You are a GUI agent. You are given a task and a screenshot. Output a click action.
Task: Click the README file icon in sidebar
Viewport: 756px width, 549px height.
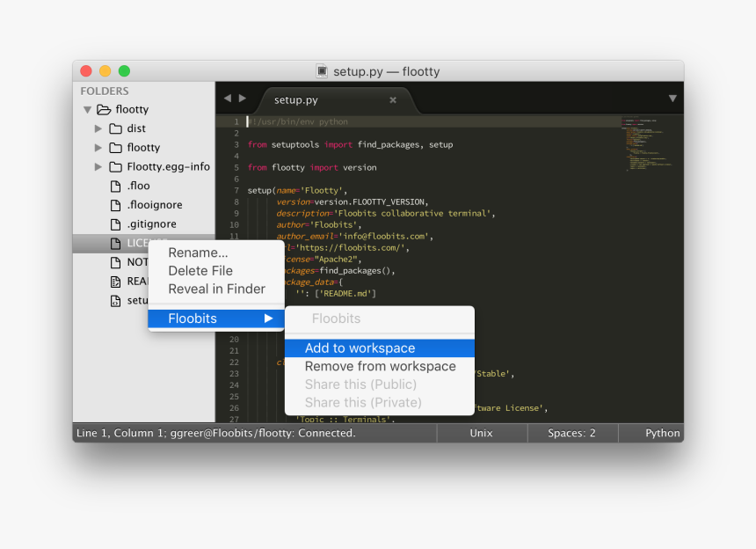point(115,281)
